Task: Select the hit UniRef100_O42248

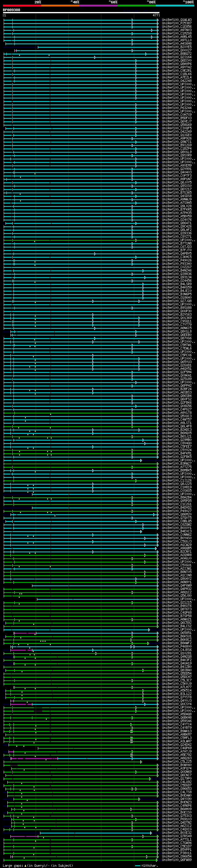Action: click(177, 81)
